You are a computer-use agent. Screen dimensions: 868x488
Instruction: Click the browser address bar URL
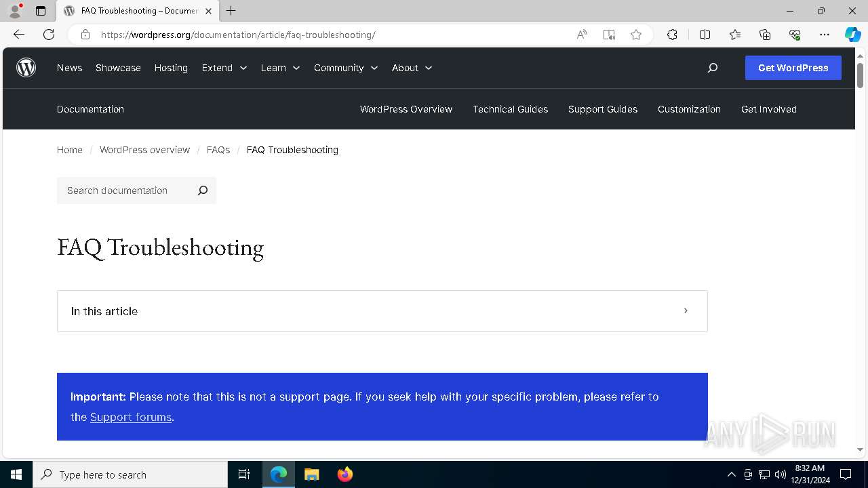pyautogui.click(x=238, y=35)
